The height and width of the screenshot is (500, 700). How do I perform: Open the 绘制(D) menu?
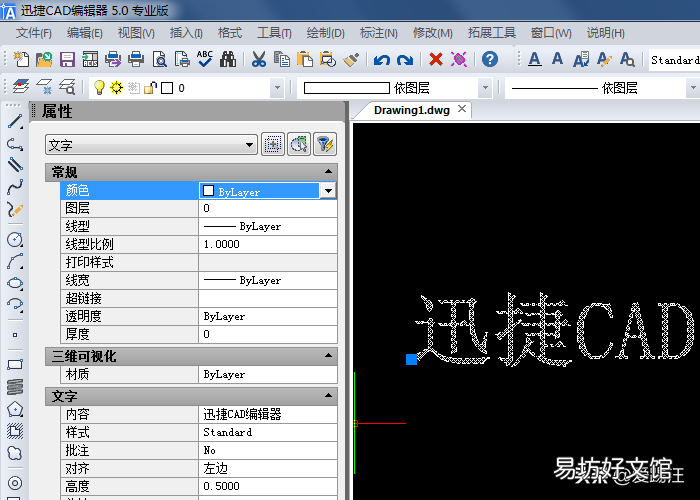(x=325, y=33)
